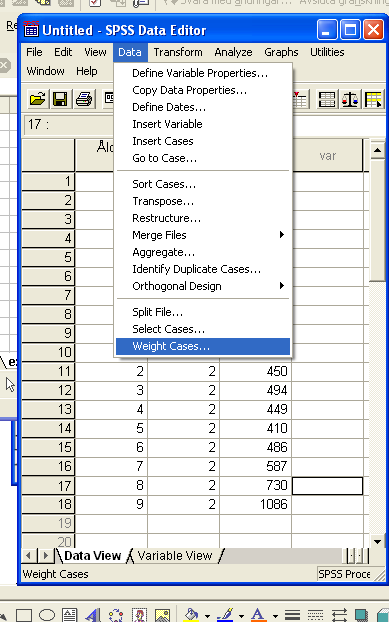Image resolution: width=389 pixels, height=622 pixels.
Task: Click the vertical scrollbar up arrow
Action: point(377,150)
